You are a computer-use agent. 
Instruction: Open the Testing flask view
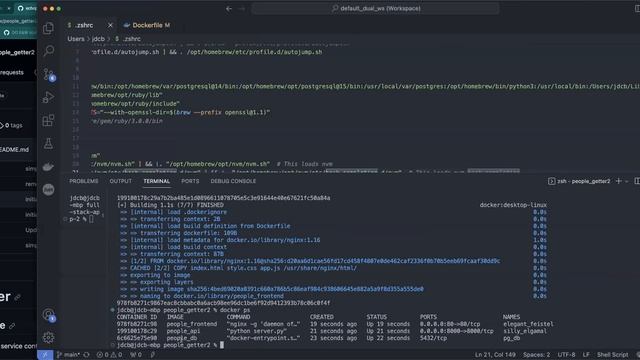[x=48, y=143]
